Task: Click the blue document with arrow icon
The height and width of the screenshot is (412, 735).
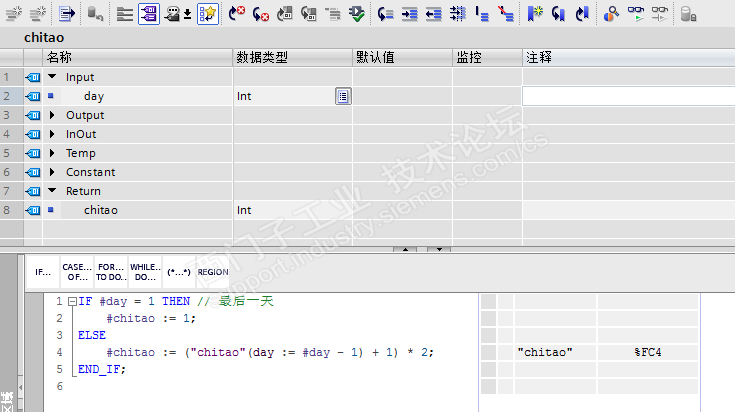Action: pyautogui.click(x=67, y=14)
